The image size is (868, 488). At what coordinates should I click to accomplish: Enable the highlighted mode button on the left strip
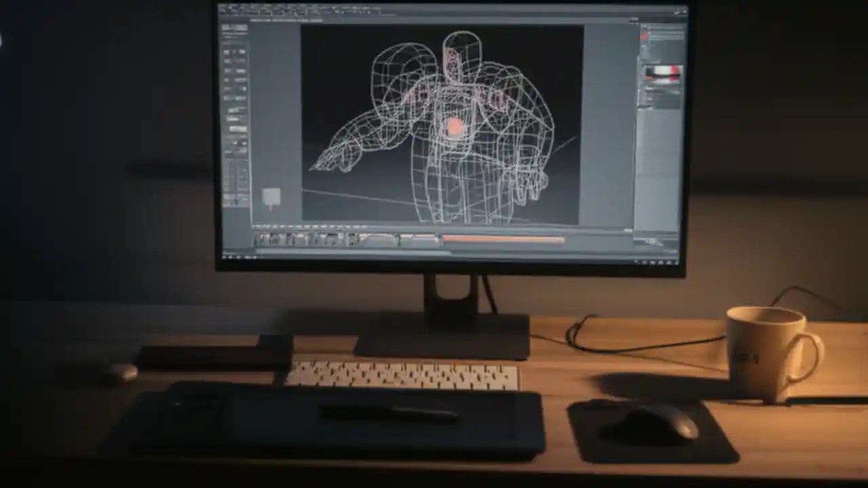tap(233, 119)
